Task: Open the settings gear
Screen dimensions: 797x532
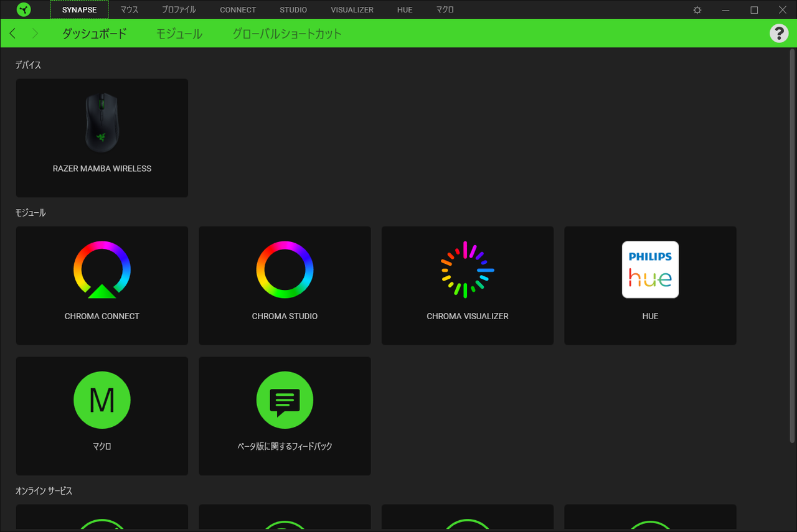Action: point(697,10)
